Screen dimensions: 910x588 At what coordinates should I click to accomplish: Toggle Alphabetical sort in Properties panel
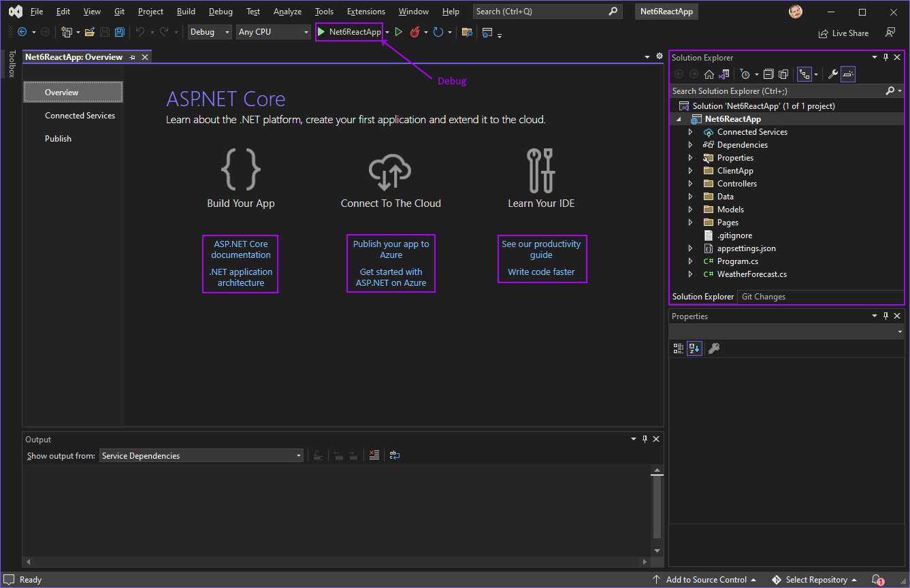[694, 348]
